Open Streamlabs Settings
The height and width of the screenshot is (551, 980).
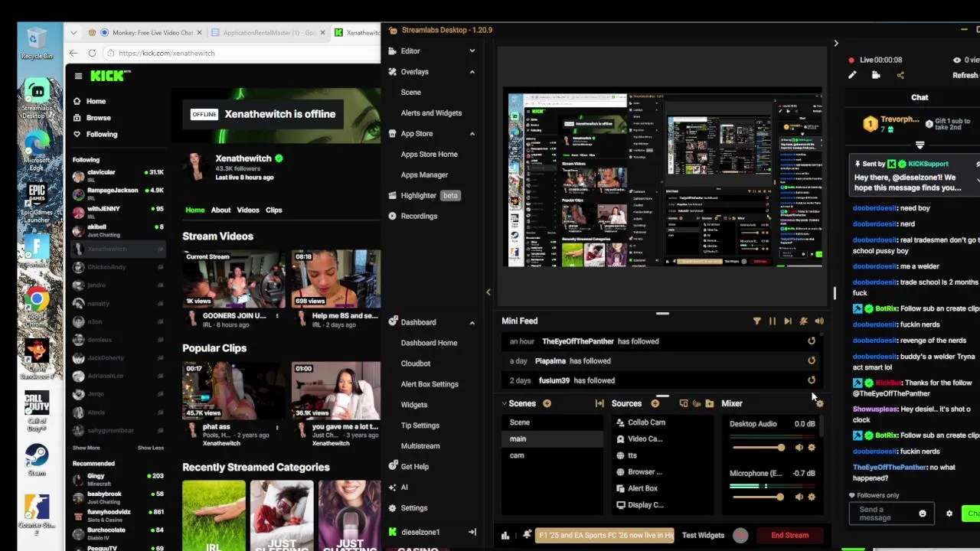pyautogui.click(x=407, y=507)
